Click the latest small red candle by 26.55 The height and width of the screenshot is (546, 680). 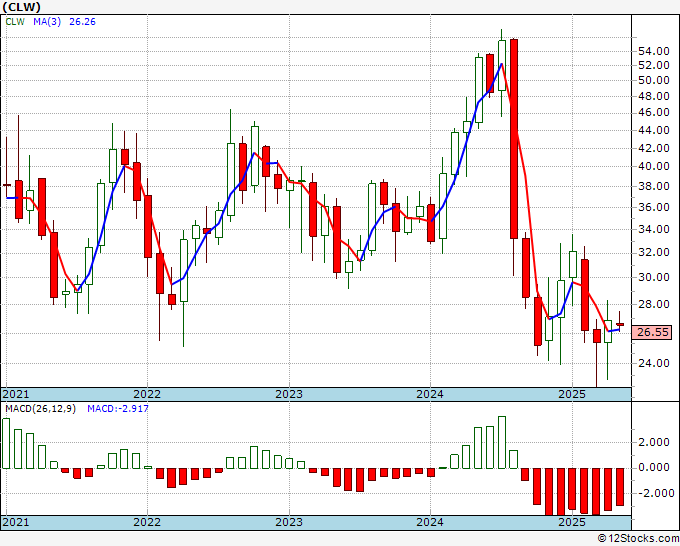point(620,324)
